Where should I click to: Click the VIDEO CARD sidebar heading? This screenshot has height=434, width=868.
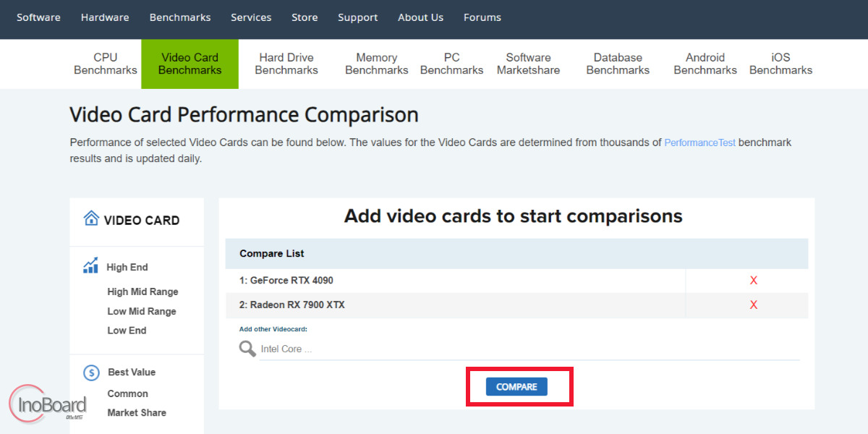[x=142, y=220]
